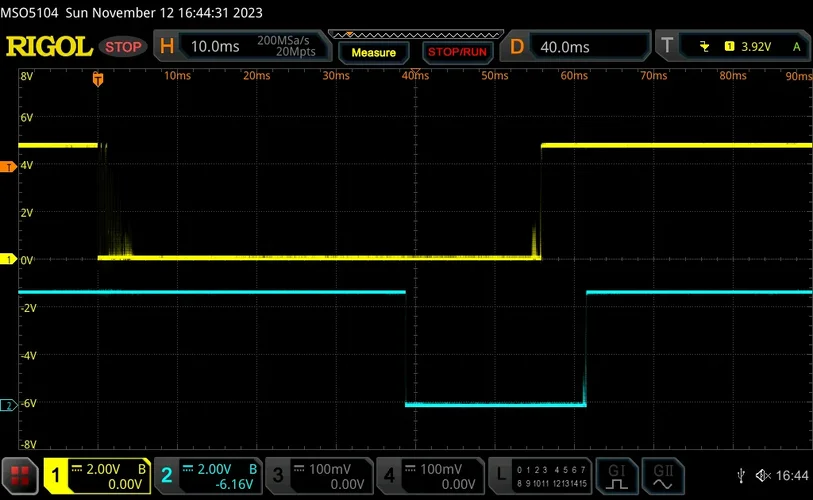Click the orange trigger position marker at top

98,77
